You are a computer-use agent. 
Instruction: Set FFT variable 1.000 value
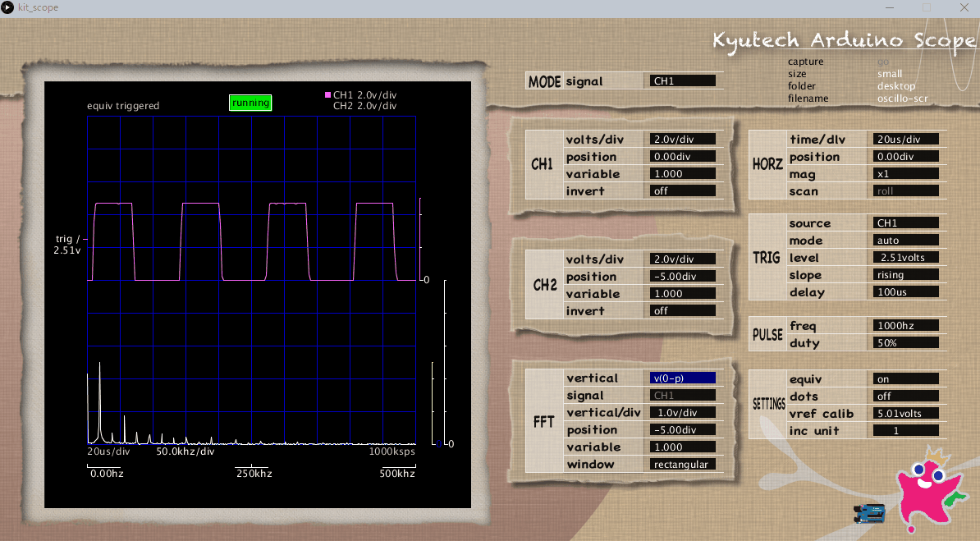(683, 447)
